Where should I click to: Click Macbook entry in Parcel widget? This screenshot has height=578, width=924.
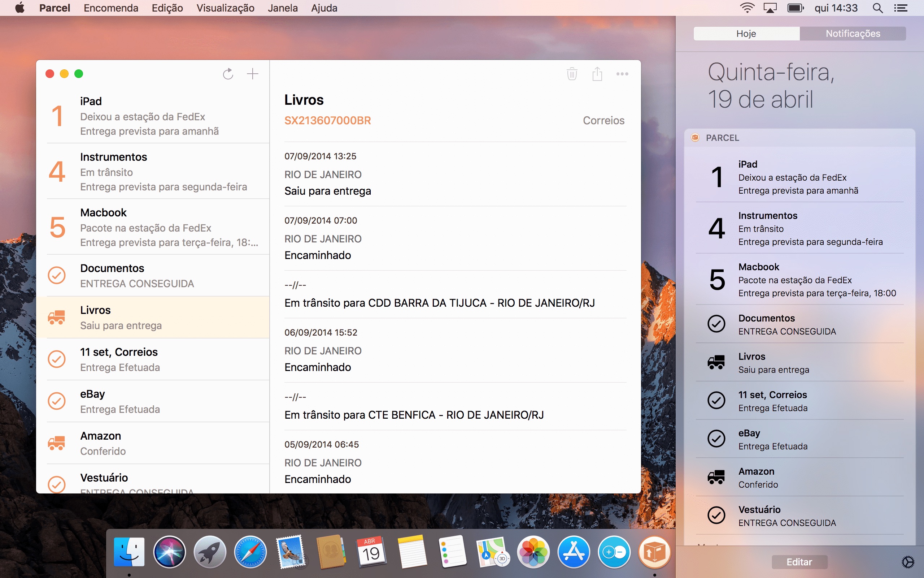tap(799, 280)
